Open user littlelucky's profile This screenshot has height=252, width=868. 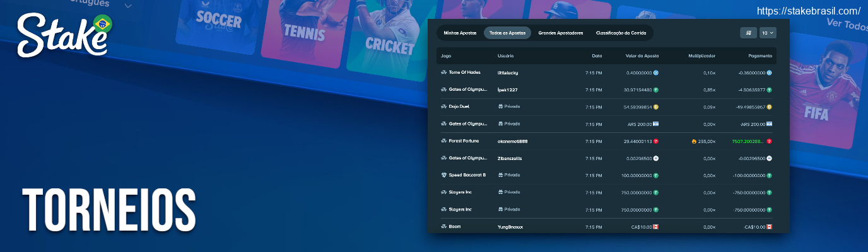[508, 73]
